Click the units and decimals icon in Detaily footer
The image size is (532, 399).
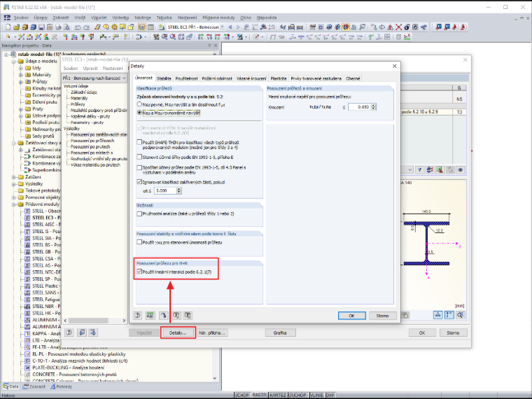150,316
